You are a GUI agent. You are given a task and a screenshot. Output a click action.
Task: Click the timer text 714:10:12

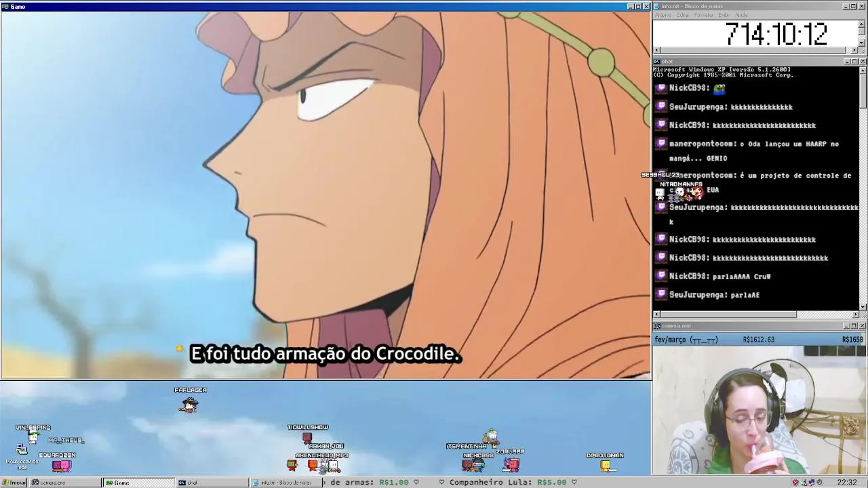(x=776, y=34)
